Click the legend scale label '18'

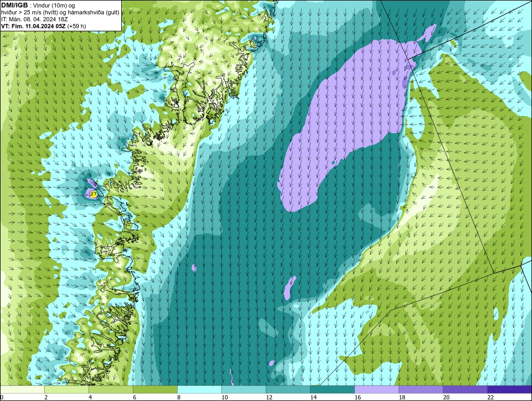click(x=402, y=398)
